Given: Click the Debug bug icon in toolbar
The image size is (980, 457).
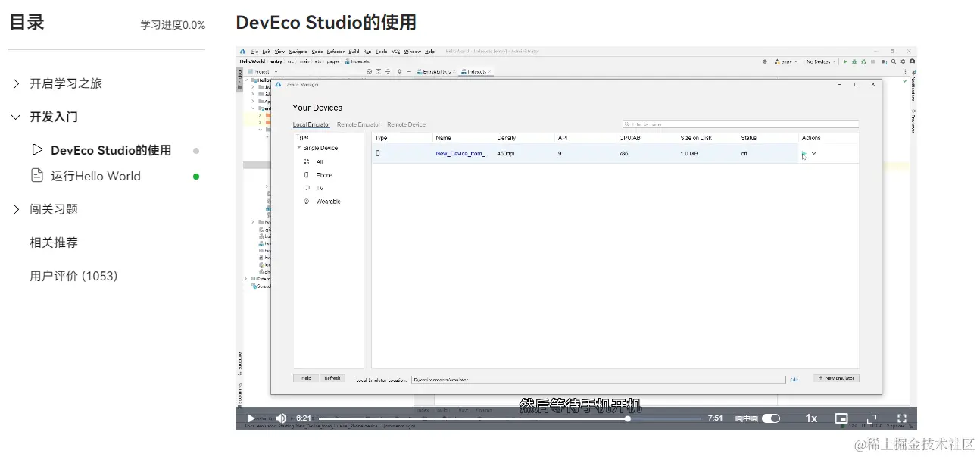Looking at the screenshot, I should pyautogui.click(x=854, y=61).
